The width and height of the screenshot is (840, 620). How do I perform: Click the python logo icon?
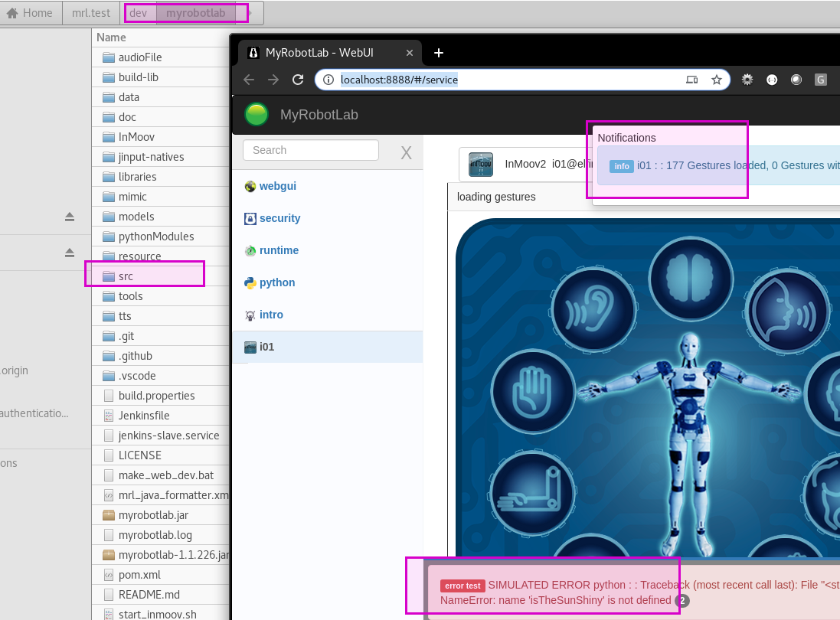pyautogui.click(x=250, y=282)
